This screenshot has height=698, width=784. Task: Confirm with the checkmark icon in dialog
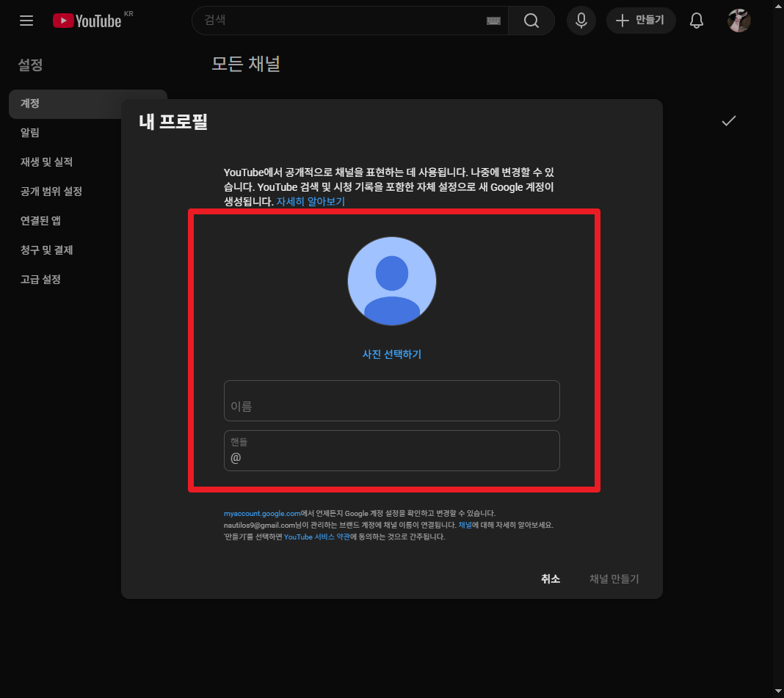tap(728, 120)
